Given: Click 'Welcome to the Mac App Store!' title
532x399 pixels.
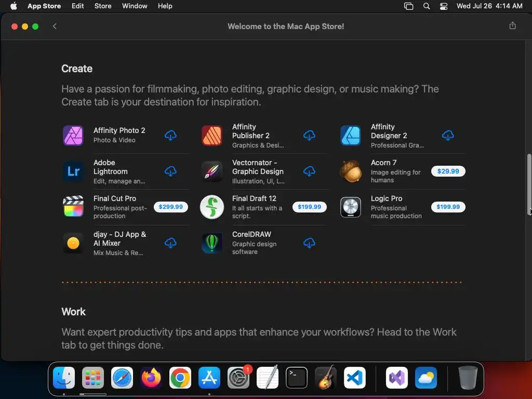Looking at the screenshot, I should point(286,26).
